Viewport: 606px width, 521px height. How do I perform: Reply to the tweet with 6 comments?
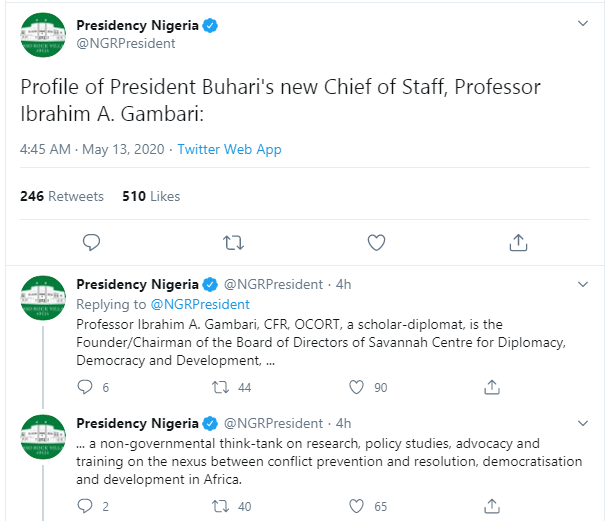(85, 387)
